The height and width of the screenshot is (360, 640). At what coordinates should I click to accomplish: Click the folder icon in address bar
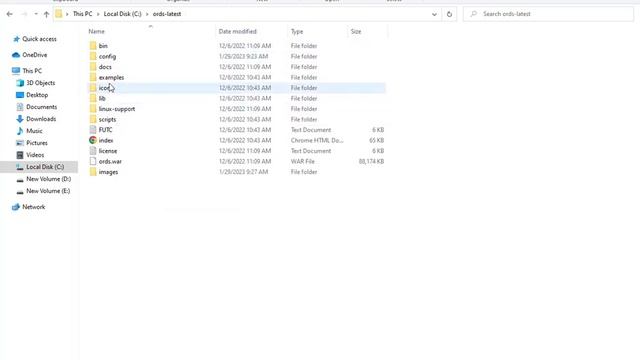[59, 14]
